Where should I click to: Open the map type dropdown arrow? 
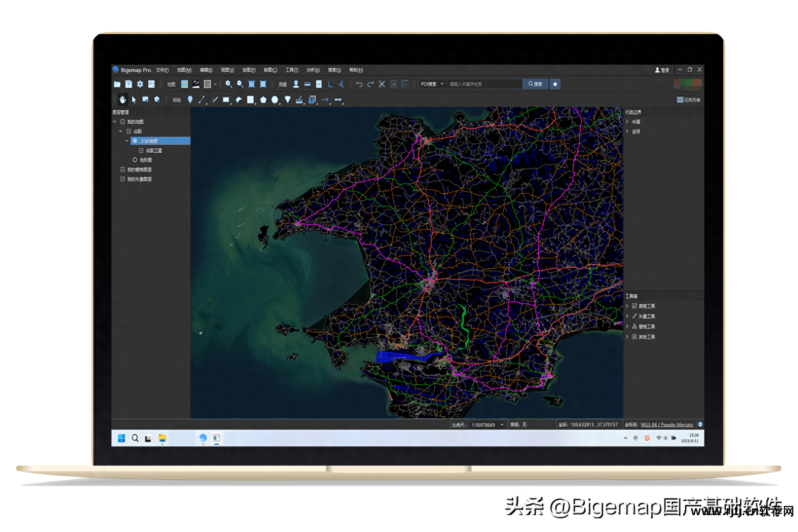click(215, 84)
